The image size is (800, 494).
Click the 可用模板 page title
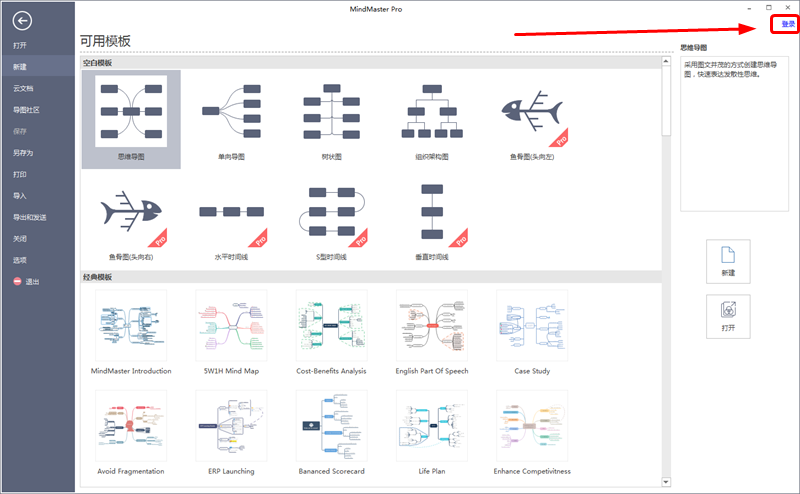tap(105, 41)
